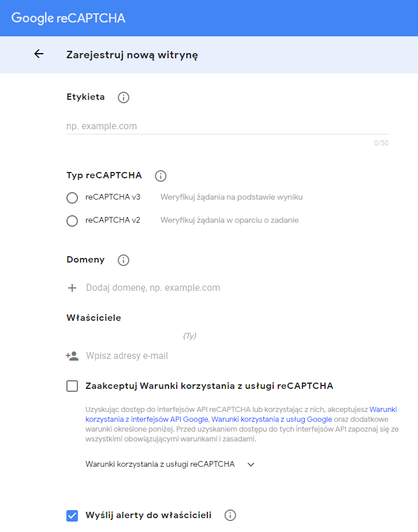Click the add-person icon under Właściciele
The image size is (418, 532).
72,356
